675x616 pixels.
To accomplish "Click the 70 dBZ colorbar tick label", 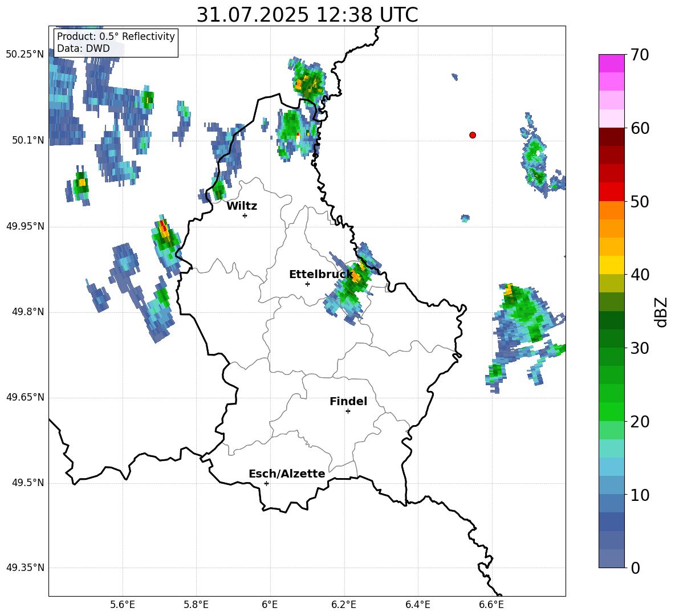I will point(640,55).
